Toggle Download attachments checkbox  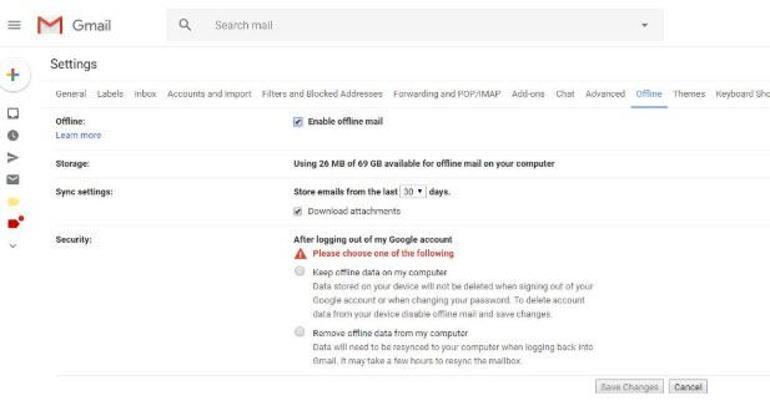pyautogui.click(x=298, y=211)
